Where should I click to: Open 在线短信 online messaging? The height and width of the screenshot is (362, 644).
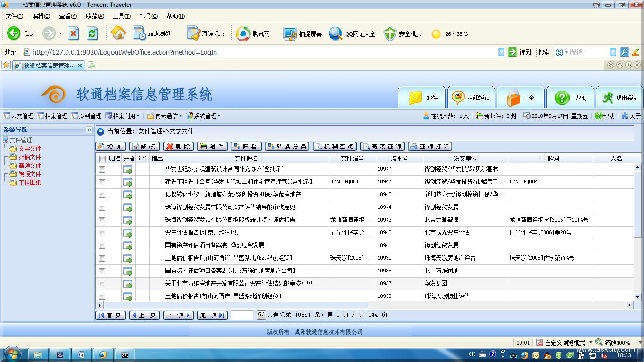[x=471, y=97]
